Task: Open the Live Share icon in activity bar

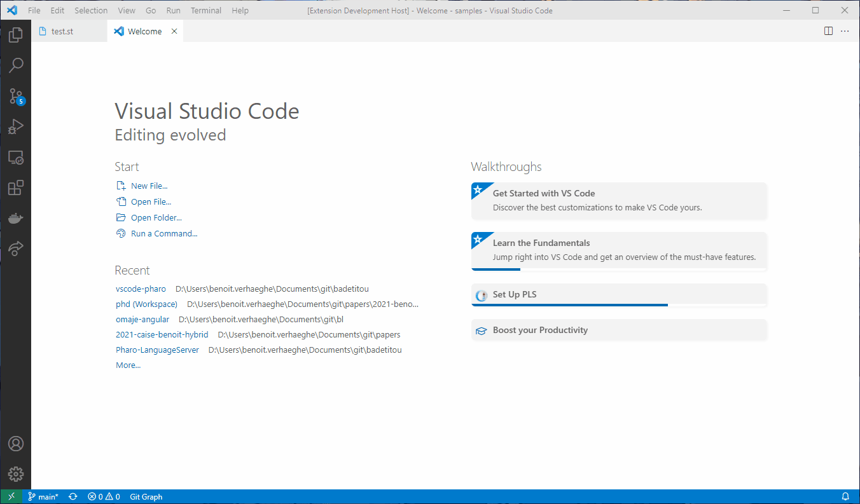Action: pos(15,249)
